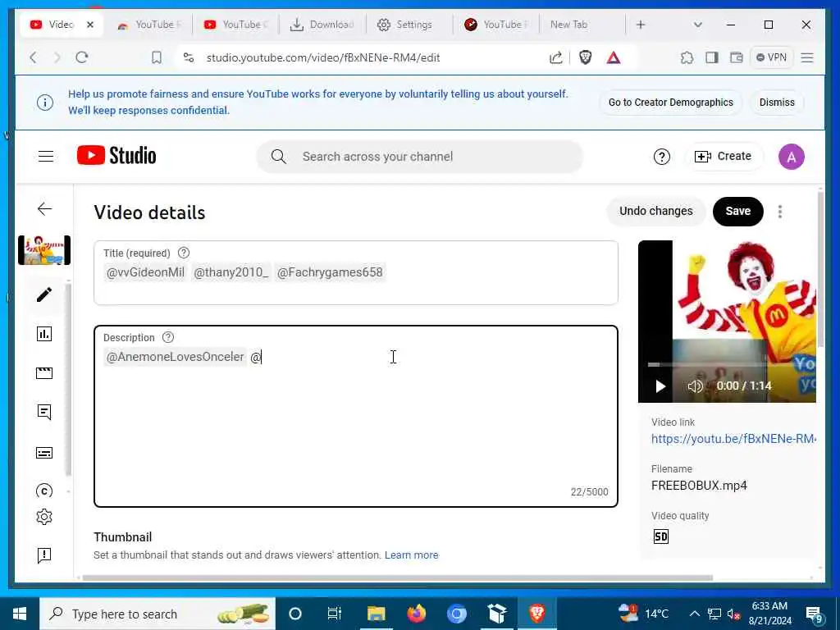
Task: Toggle the browser sidebar panel
Action: (x=711, y=57)
